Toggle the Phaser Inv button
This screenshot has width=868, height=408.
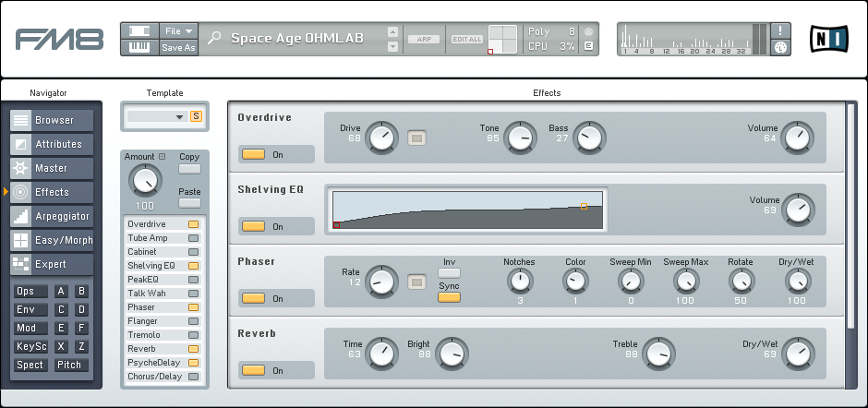pos(449,273)
